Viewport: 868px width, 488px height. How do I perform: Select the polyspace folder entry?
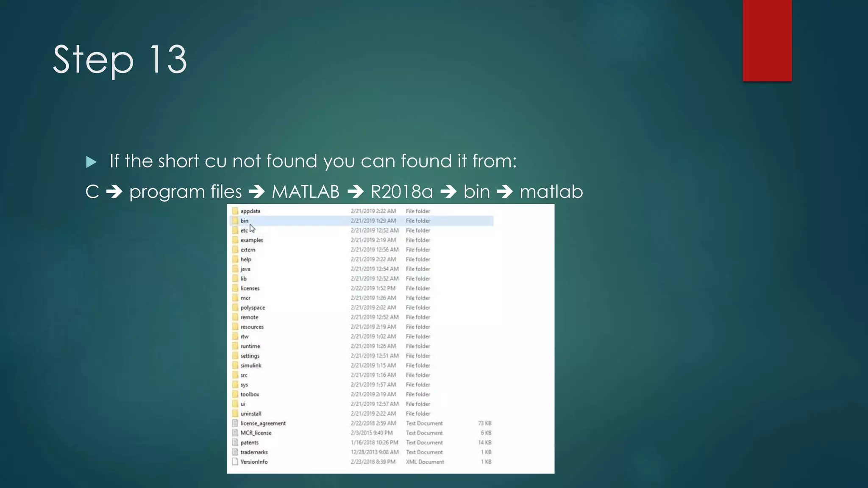253,308
